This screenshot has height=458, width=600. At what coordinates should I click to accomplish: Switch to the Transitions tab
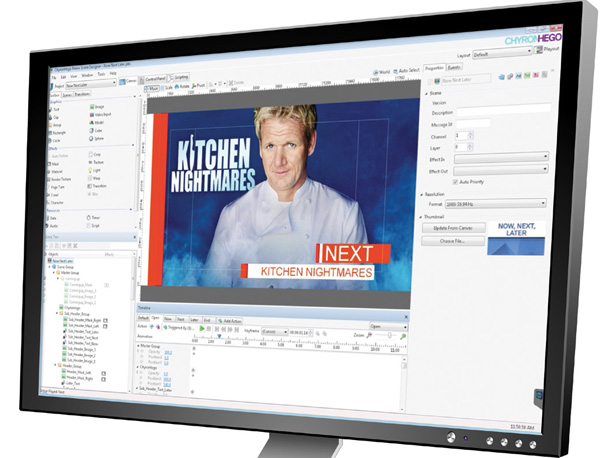pyautogui.click(x=82, y=94)
